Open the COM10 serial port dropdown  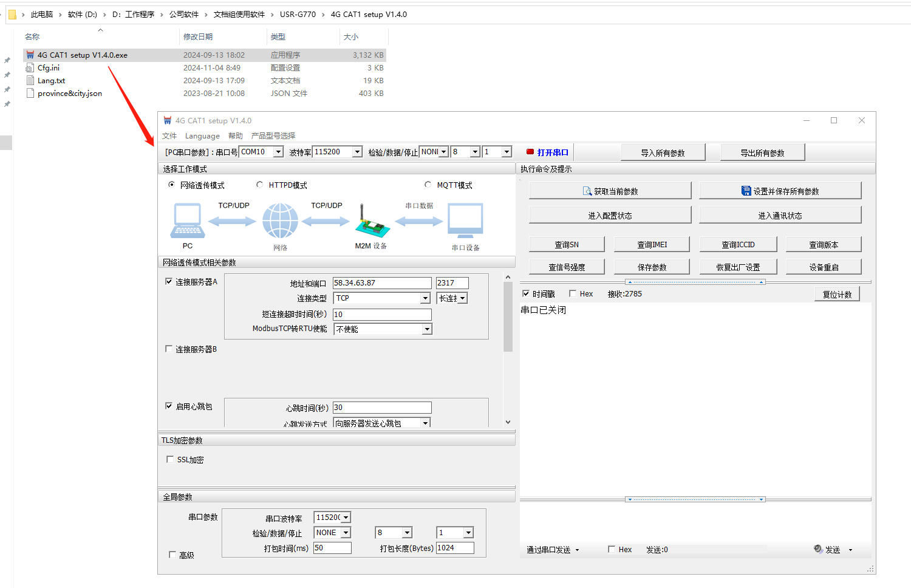pos(278,152)
